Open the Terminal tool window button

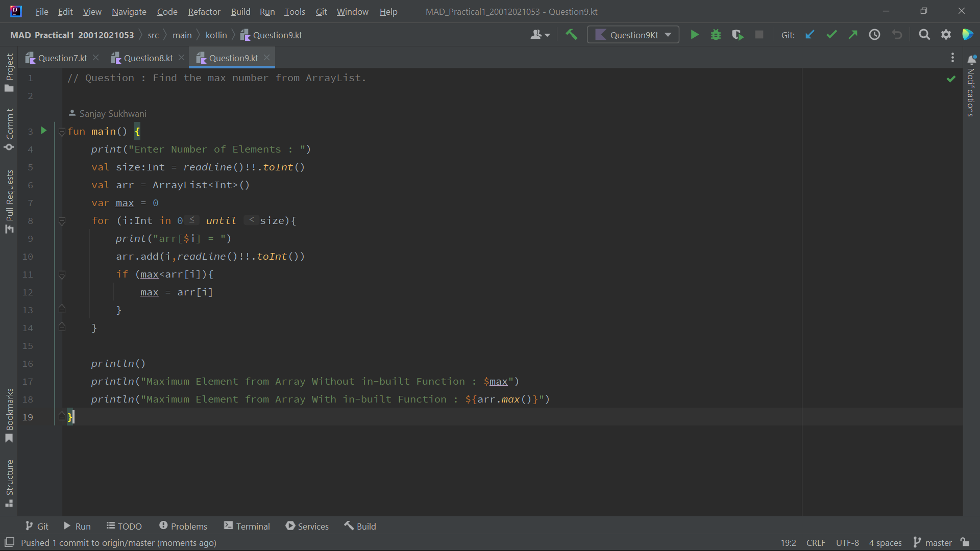tap(247, 526)
